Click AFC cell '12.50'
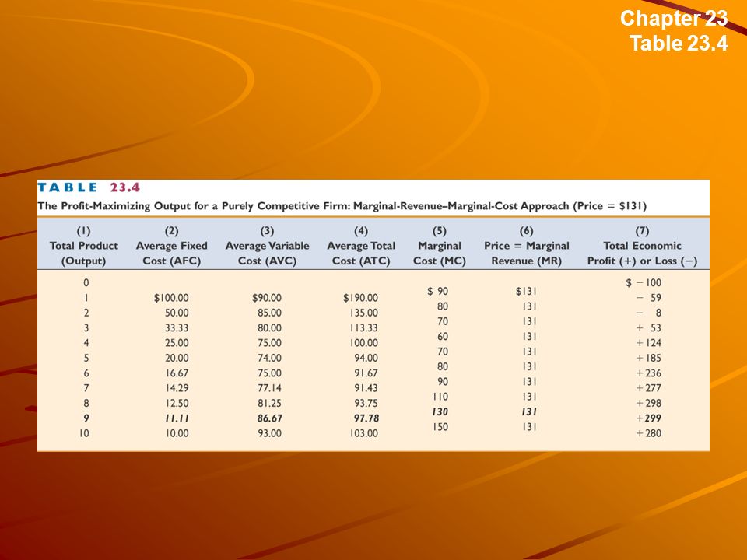Viewport: 747px width, 560px height. [177, 404]
